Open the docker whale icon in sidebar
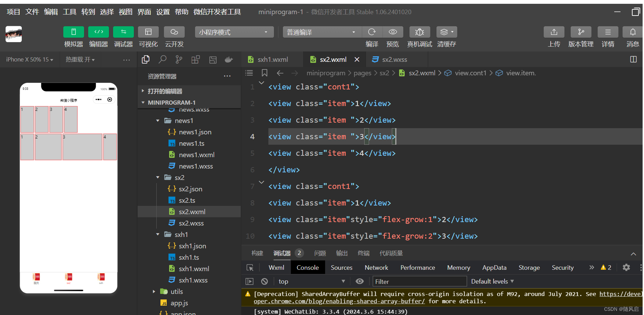The image size is (644, 315). click(x=229, y=59)
